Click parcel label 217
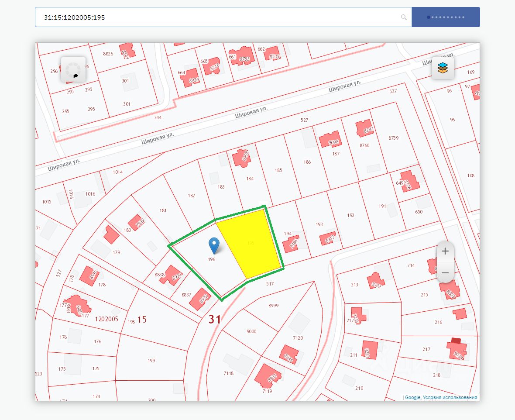515x420 pixels. click(426, 349)
